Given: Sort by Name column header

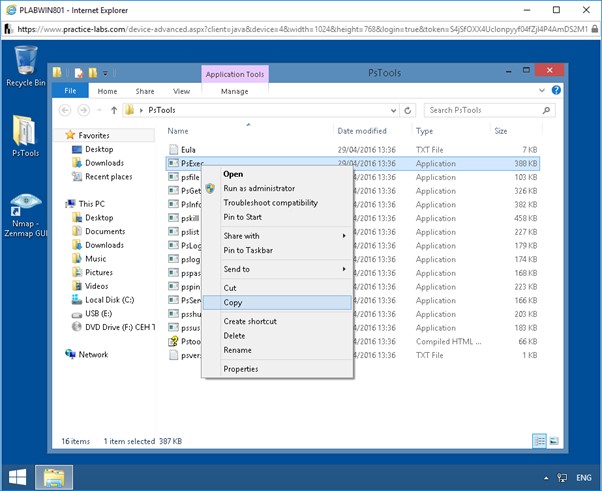Looking at the screenshot, I should point(178,131).
